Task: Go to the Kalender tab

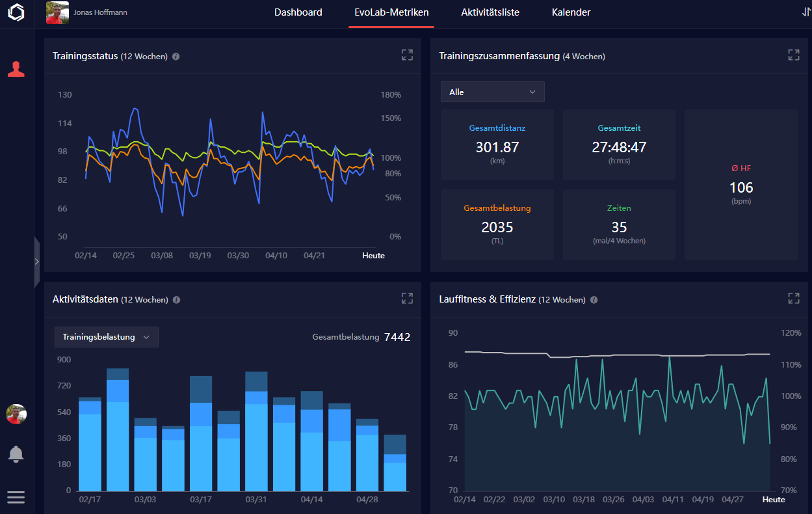Action: point(571,12)
